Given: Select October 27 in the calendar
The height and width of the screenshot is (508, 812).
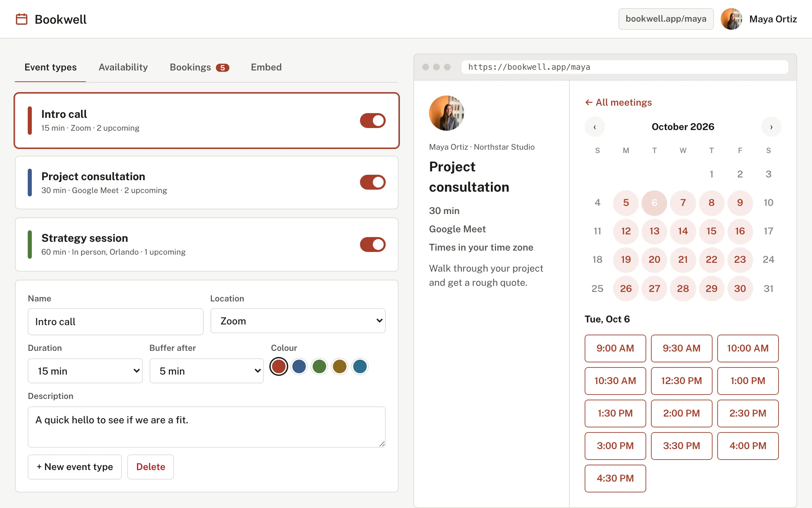Looking at the screenshot, I should coord(654,289).
